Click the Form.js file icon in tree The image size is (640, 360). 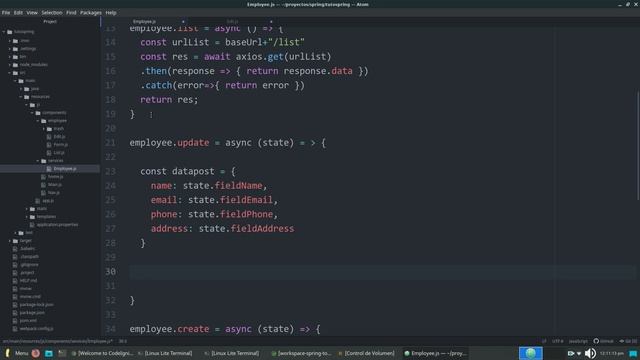click(49, 144)
